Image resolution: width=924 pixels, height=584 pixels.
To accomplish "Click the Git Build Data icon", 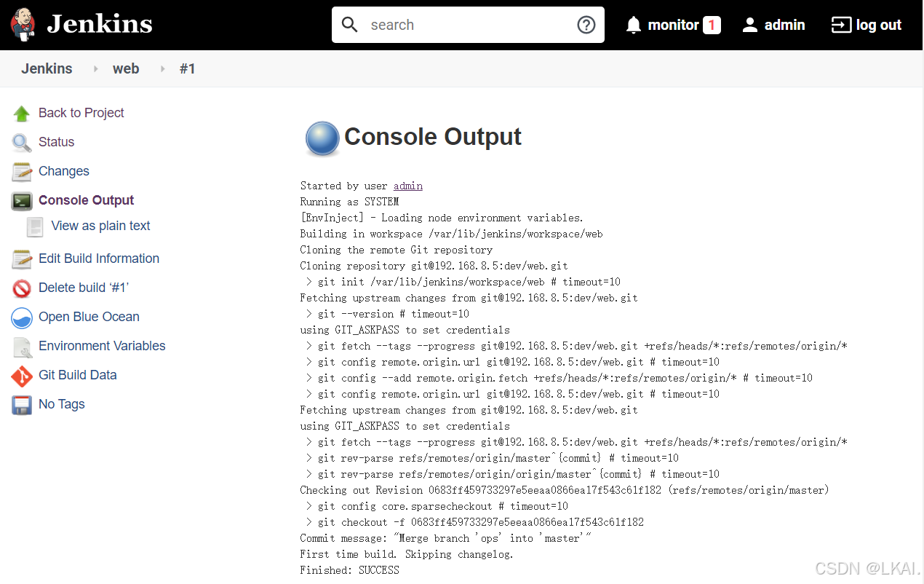I will coord(20,374).
